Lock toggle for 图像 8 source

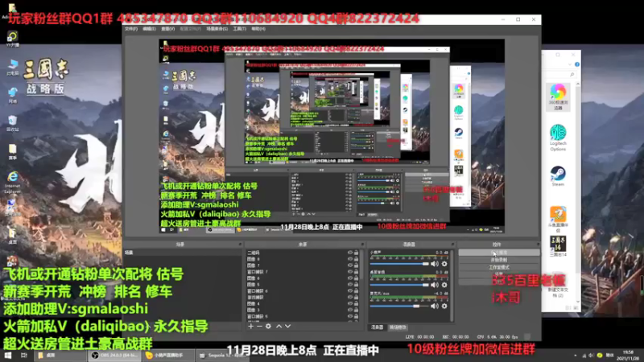(356, 259)
